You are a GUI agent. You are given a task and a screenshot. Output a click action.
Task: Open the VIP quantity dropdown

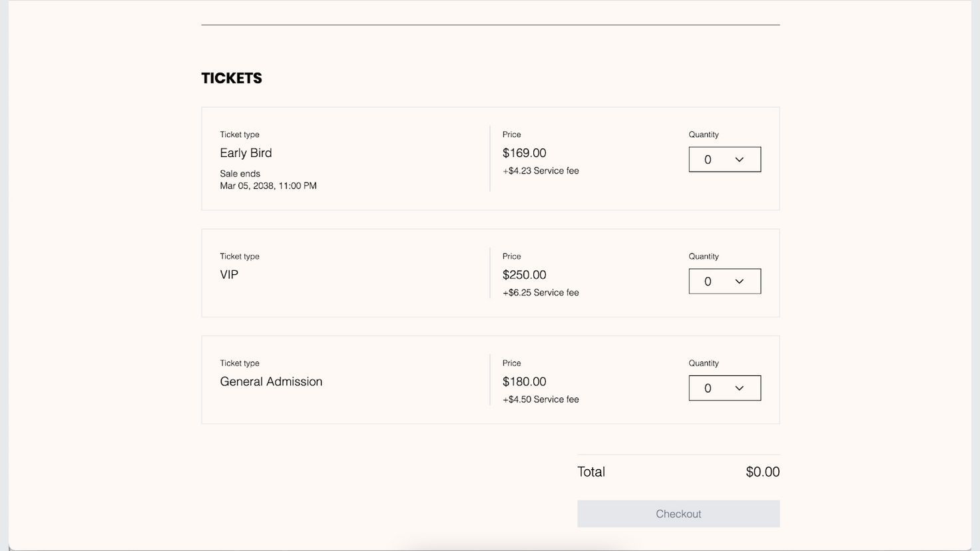pos(724,281)
